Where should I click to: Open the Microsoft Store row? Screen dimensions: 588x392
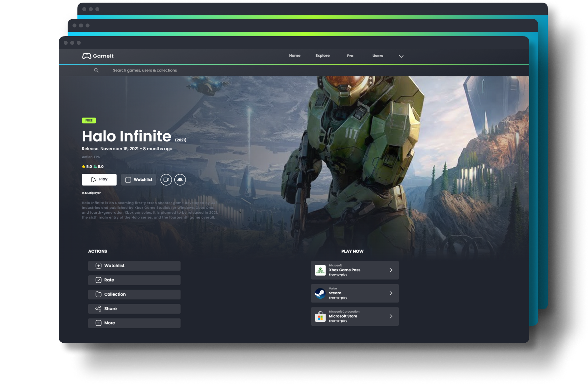pos(355,317)
